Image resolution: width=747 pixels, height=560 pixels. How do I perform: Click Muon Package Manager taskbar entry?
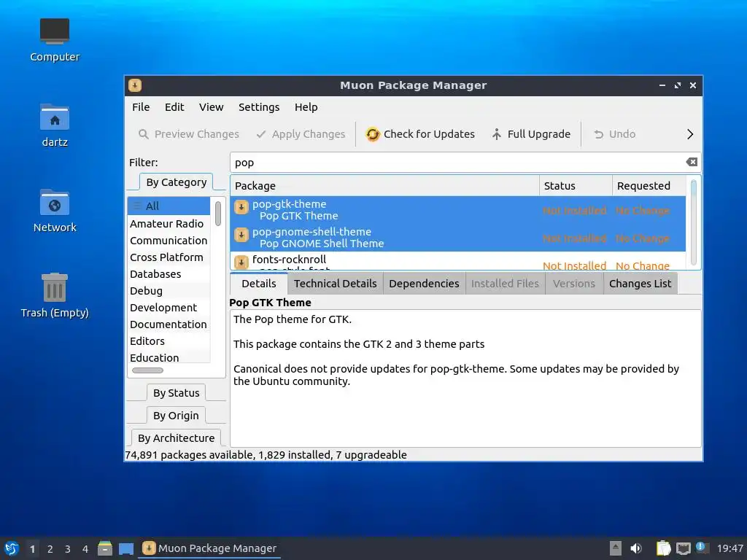pos(209,548)
